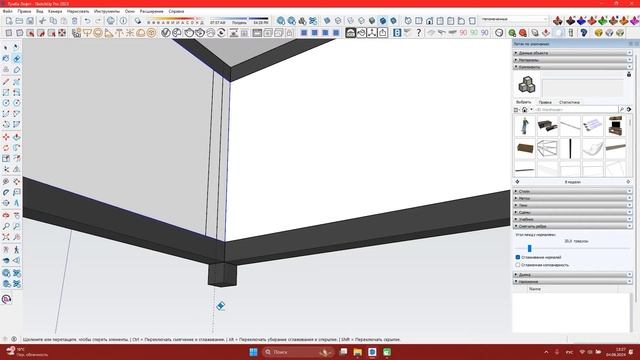Open File Explorer from taskbar

(358, 352)
